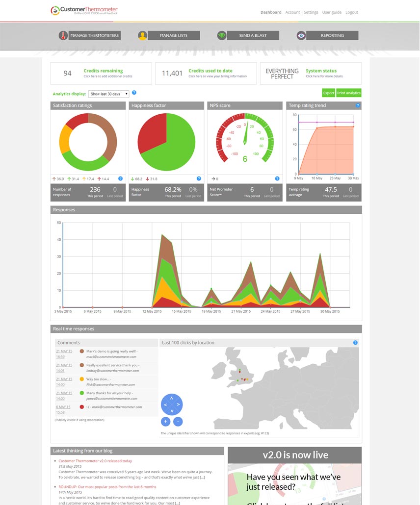The height and width of the screenshot is (505, 420).
Task: Open Send a Blast section
Action: click(253, 35)
